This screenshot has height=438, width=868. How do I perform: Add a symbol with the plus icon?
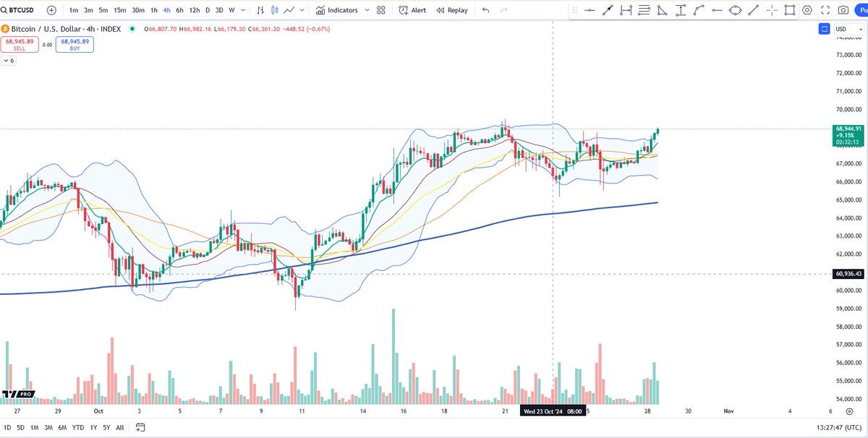pos(52,11)
